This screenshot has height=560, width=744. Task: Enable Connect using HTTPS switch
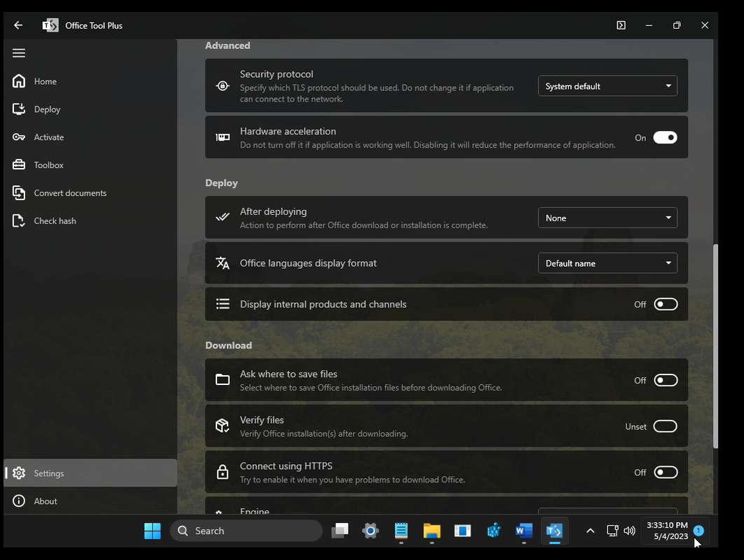pos(666,472)
